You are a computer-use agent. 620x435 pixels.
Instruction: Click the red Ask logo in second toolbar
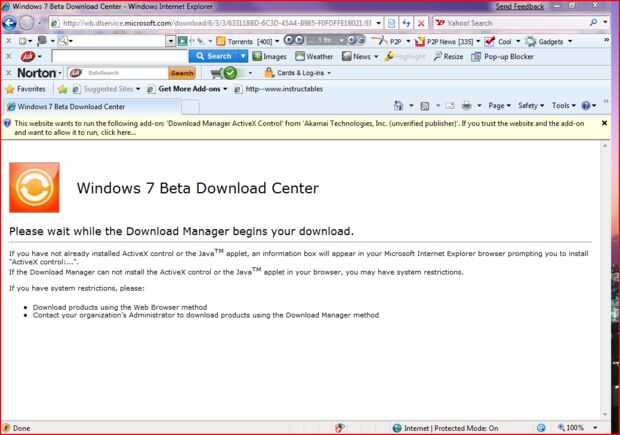(28, 57)
